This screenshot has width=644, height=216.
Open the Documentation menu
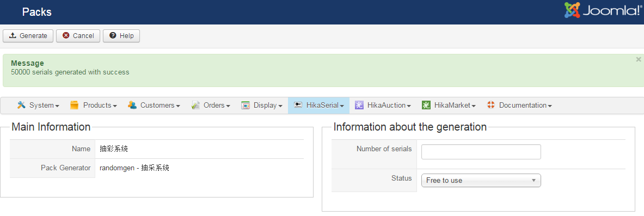[x=519, y=106]
